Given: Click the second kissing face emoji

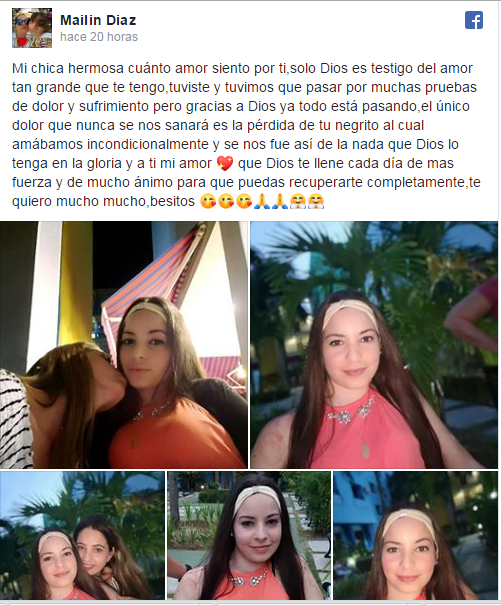Looking at the screenshot, I should point(226,201).
